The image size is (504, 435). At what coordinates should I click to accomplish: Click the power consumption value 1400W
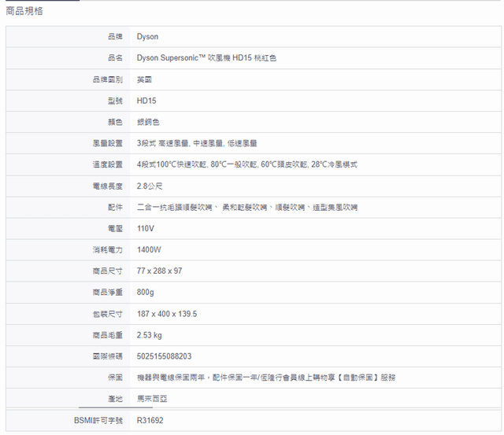149,249
